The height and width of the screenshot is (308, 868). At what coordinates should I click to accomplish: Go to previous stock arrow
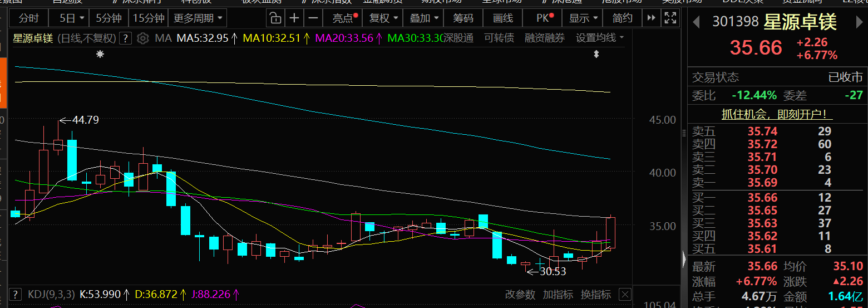coord(696,22)
